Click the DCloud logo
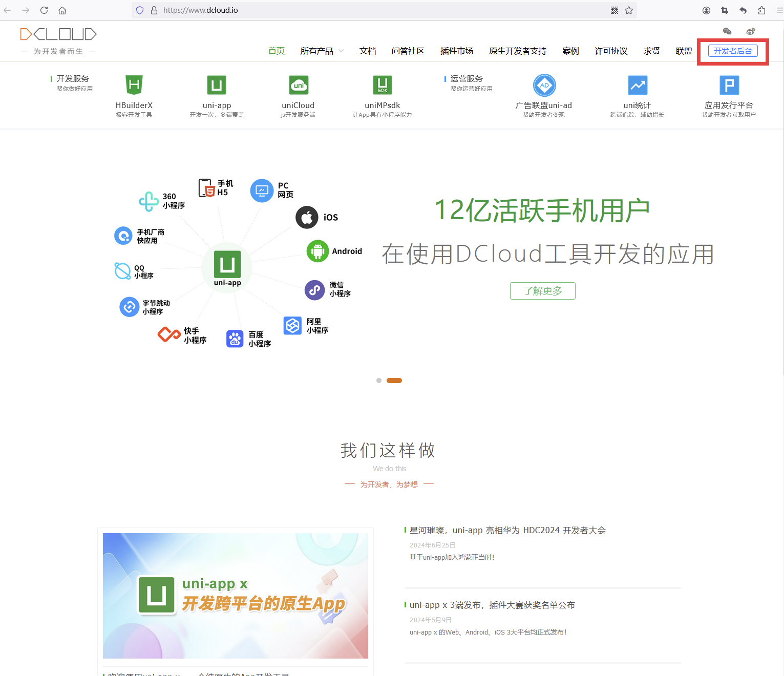Image resolution: width=784 pixels, height=676 pixels. coord(58,34)
